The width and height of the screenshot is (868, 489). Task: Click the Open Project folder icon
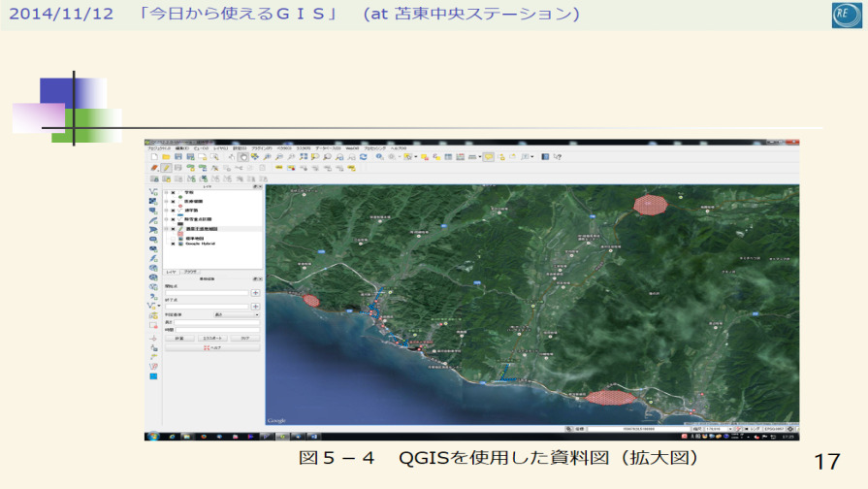(166, 156)
